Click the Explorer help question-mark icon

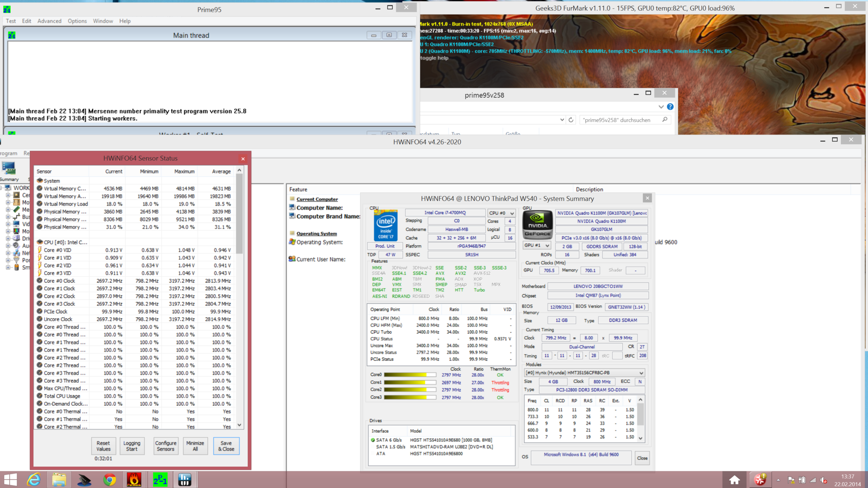pyautogui.click(x=670, y=107)
